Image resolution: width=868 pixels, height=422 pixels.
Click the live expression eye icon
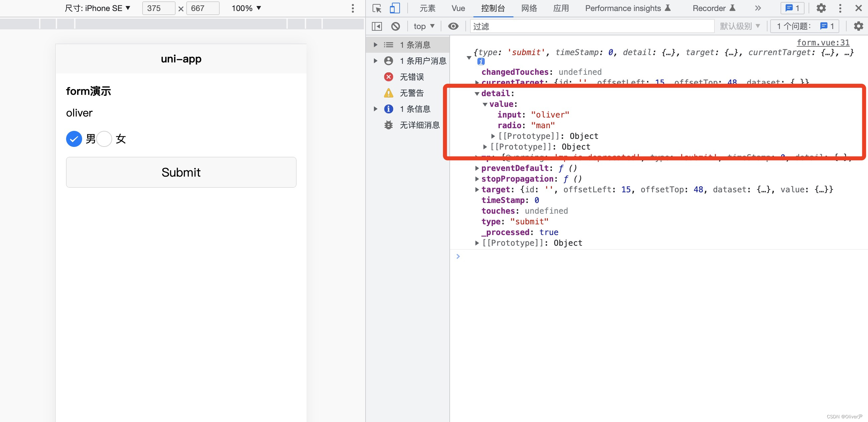(453, 26)
